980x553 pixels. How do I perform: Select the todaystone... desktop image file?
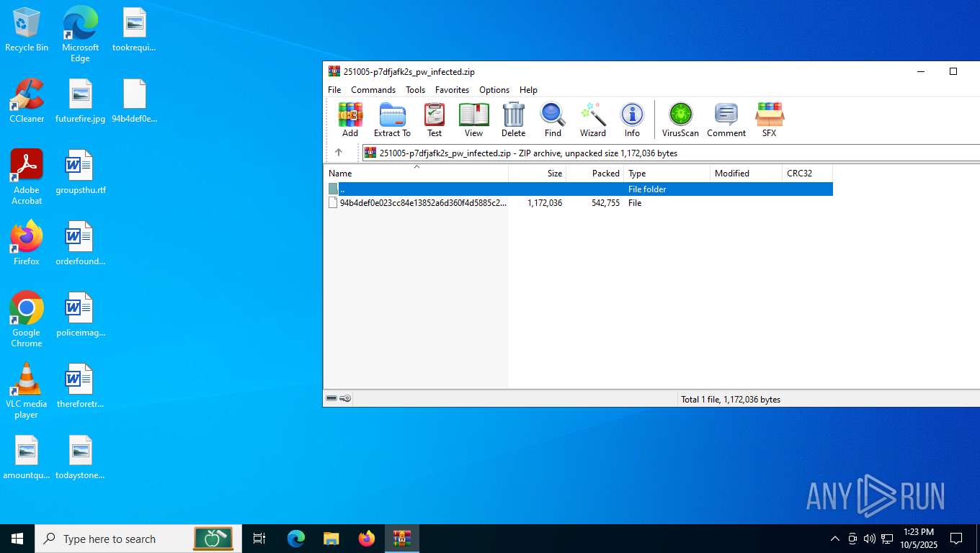tap(81, 457)
